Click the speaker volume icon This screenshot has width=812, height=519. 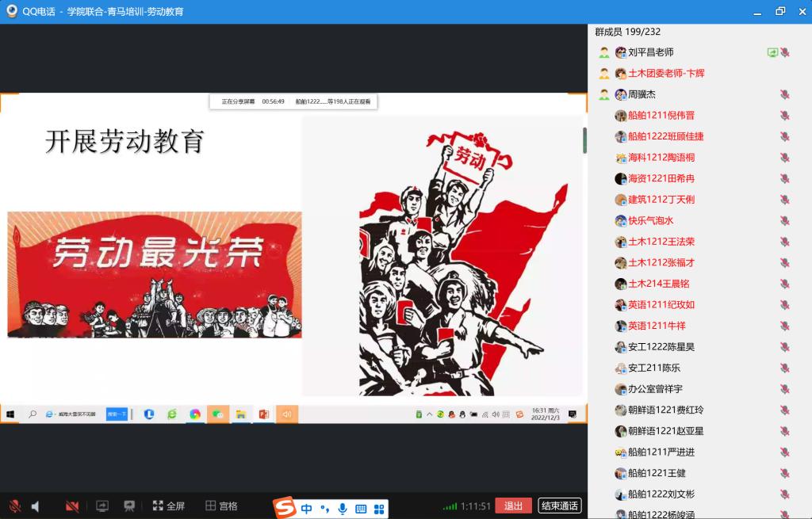(x=36, y=506)
